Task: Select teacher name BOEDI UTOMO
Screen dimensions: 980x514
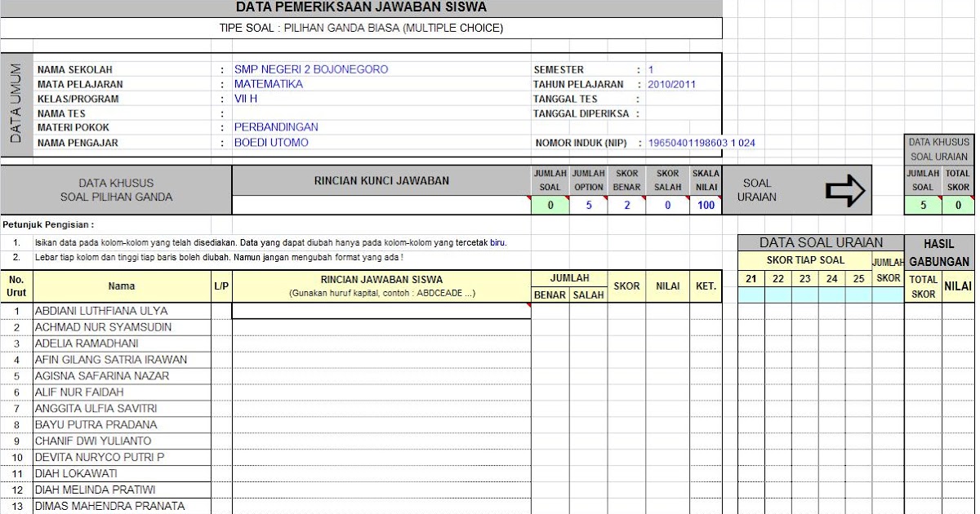Action: (x=271, y=143)
